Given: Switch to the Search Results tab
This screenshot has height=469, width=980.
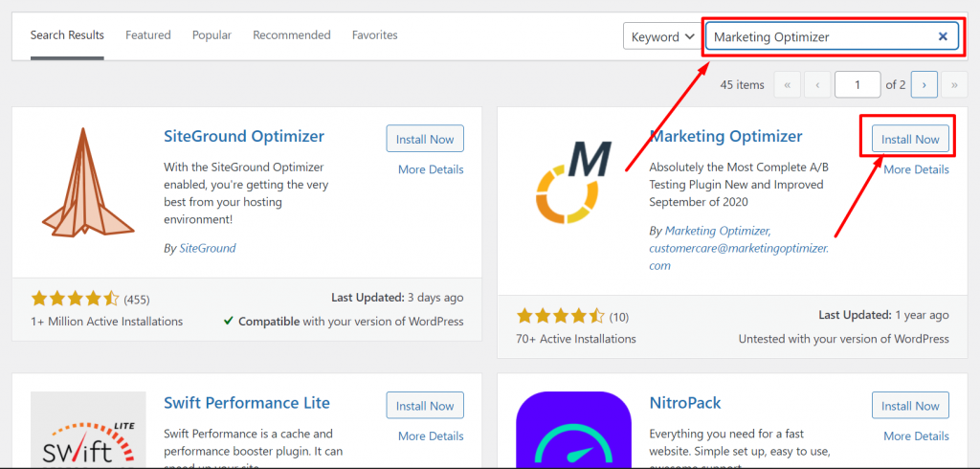Looking at the screenshot, I should click(67, 35).
